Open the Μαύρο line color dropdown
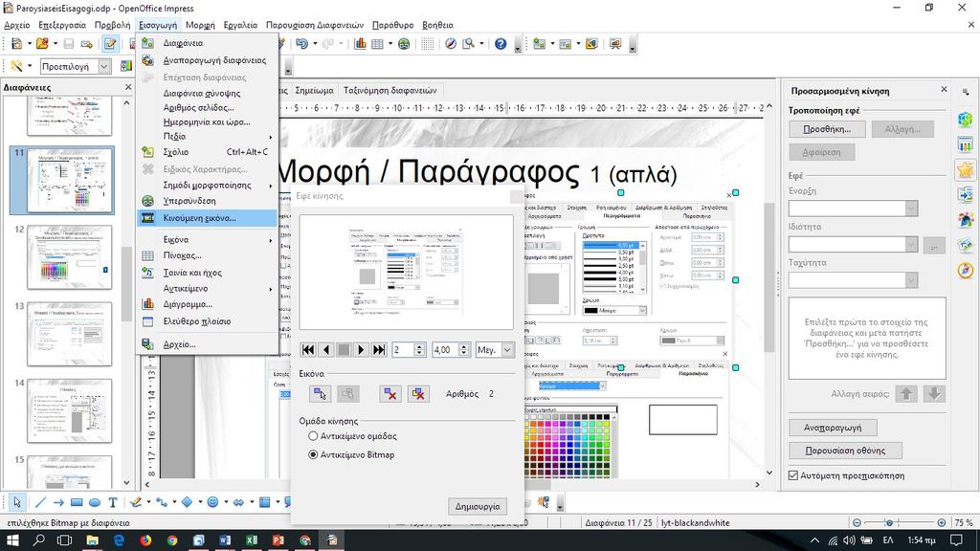The width and height of the screenshot is (980, 551). (x=642, y=311)
